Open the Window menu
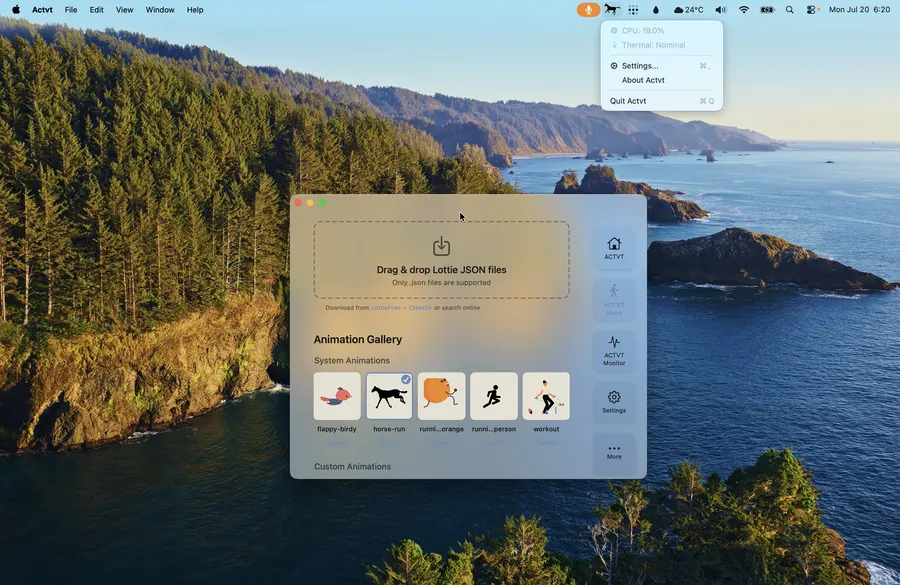This screenshot has height=585, width=900. [x=160, y=10]
